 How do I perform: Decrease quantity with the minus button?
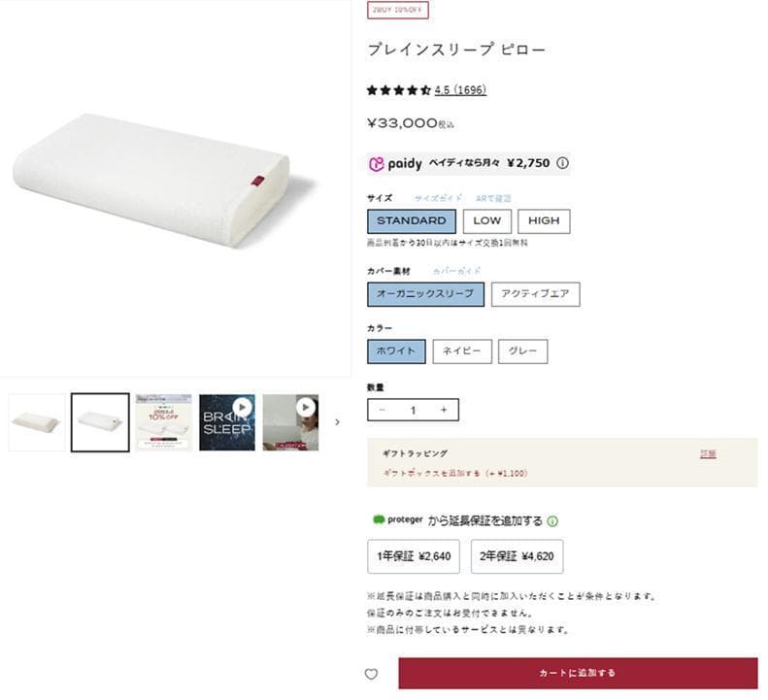[382, 410]
